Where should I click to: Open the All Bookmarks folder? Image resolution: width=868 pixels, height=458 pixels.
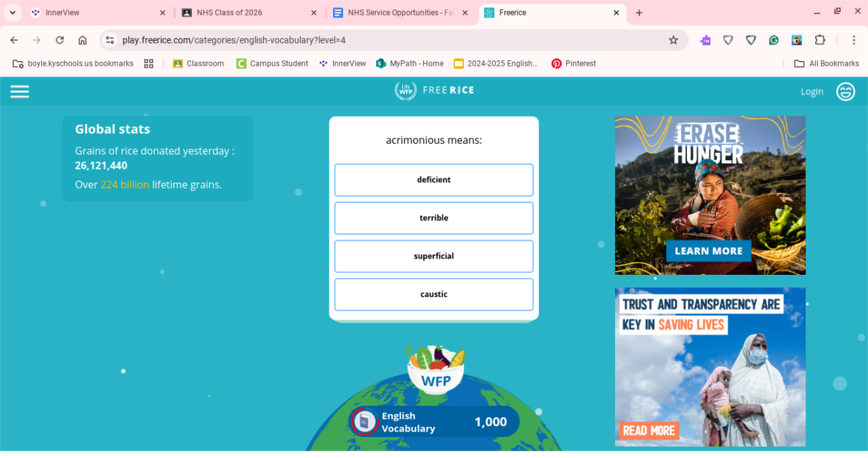coord(827,63)
